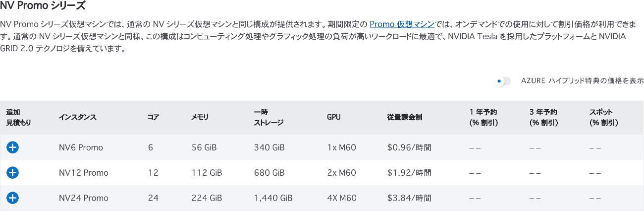Viewport: 644px width, 211px height.
Task: Select the NV6 Promo instance name
Action: pos(81,147)
